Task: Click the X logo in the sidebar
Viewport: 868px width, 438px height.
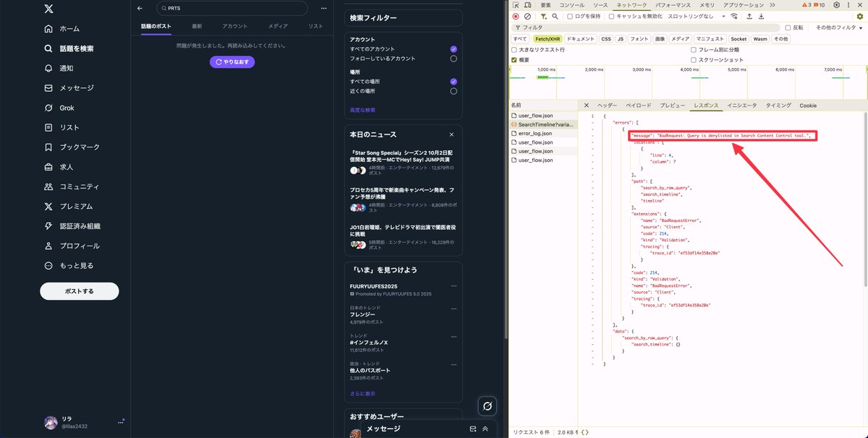Action: point(48,9)
